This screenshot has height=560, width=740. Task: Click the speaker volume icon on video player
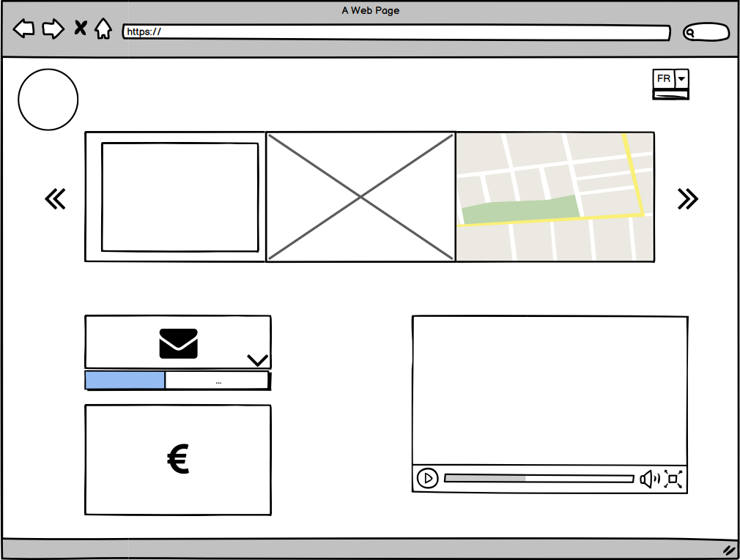[648, 479]
